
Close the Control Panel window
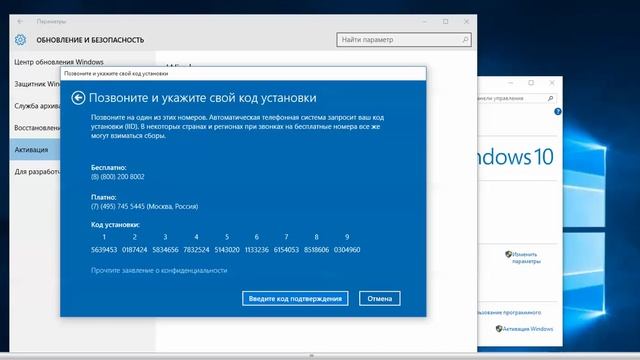point(552,82)
